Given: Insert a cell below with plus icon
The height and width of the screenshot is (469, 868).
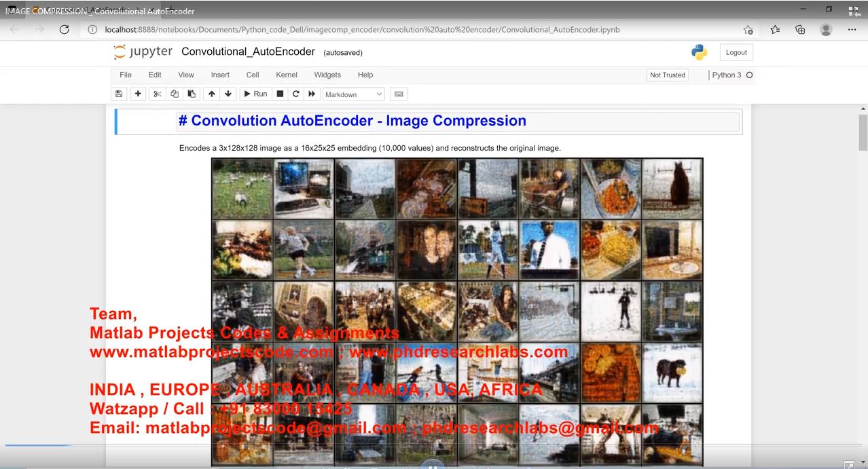Looking at the screenshot, I should click(138, 94).
